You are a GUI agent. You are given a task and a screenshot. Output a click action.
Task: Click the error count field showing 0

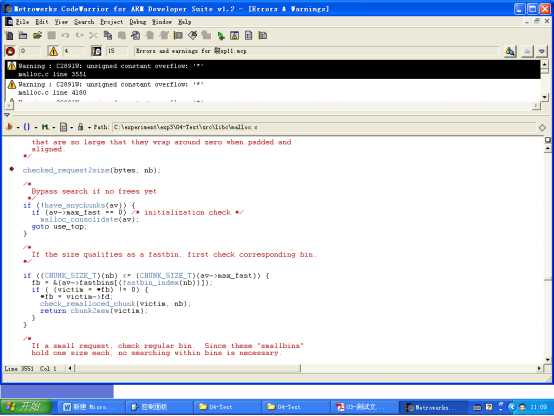[29, 51]
